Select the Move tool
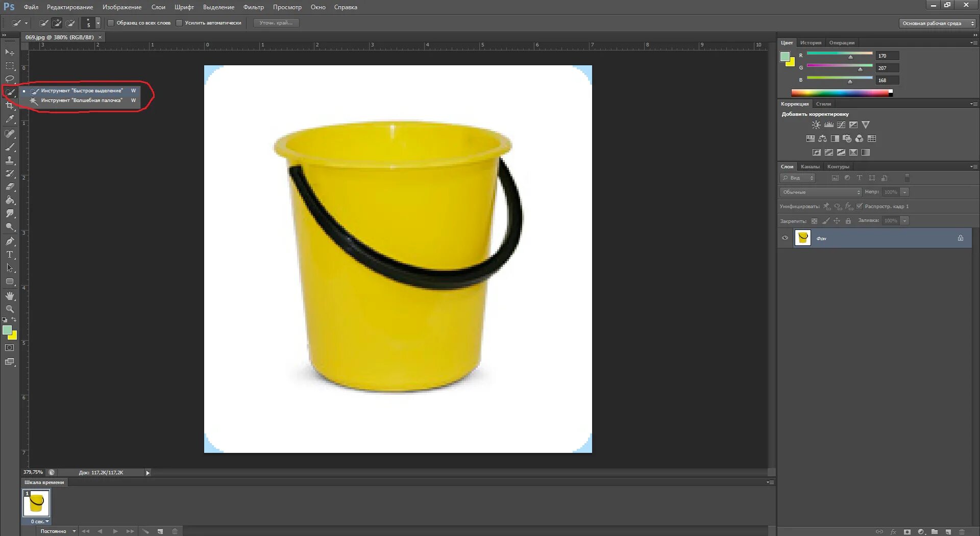Image resolution: width=980 pixels, height=536 pixels. [10, 53]
